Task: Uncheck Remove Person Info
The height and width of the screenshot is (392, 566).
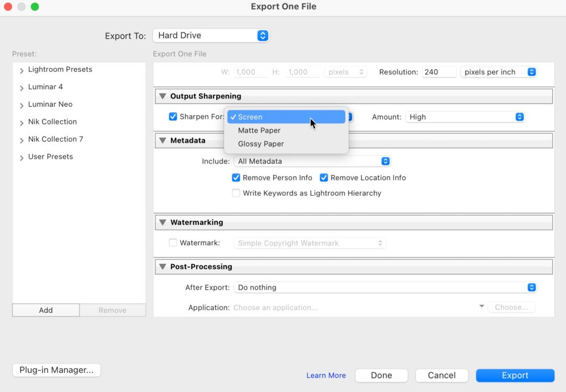Action: (236, 177)
